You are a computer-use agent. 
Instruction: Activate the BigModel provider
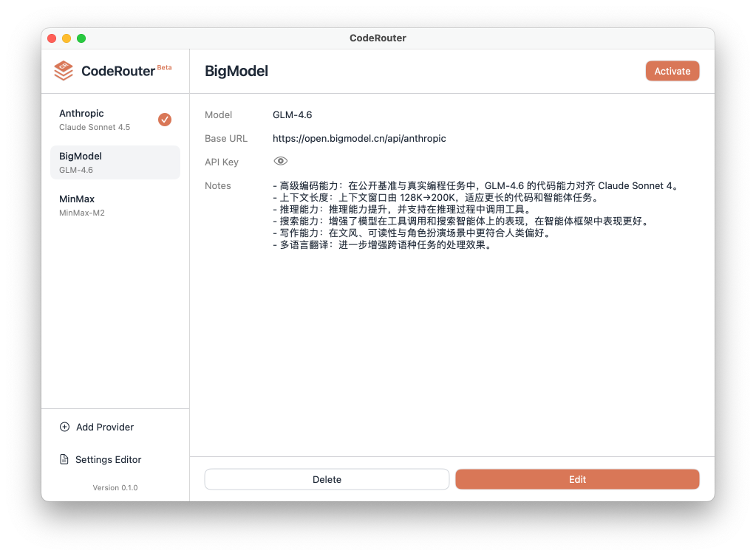pos(672,71)
